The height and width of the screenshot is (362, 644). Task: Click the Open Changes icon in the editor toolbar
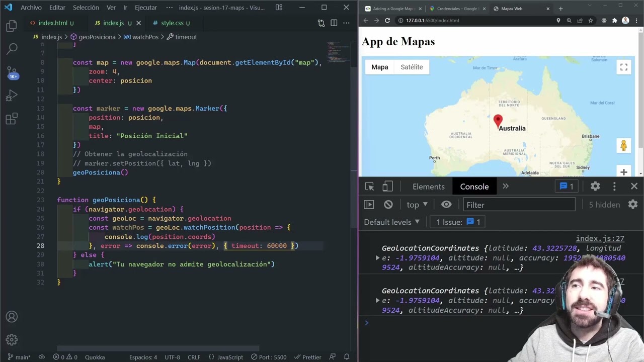click(x=321, y=23)
